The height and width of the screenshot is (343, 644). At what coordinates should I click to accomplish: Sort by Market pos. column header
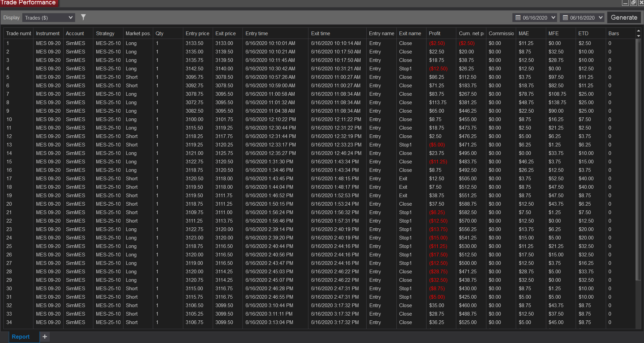click(138, 33)
